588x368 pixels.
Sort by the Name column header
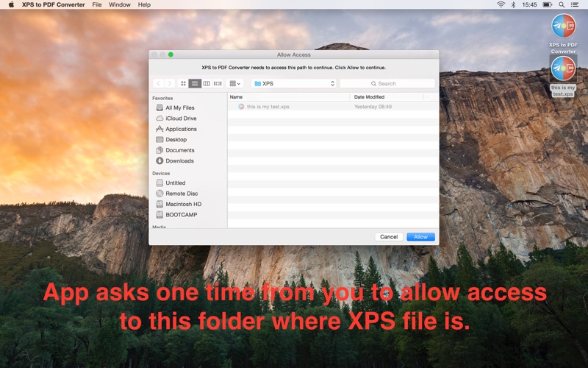coord(288,97)
